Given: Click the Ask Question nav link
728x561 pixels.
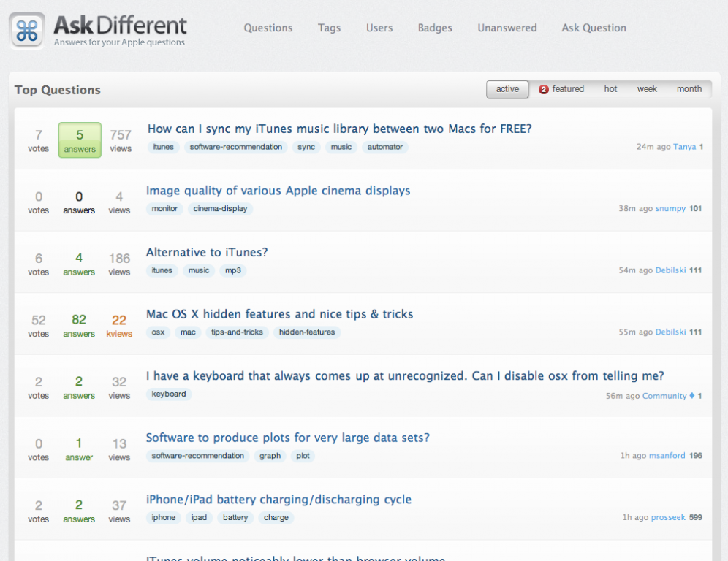Looking at the screenshot, I should pos(594,28).
